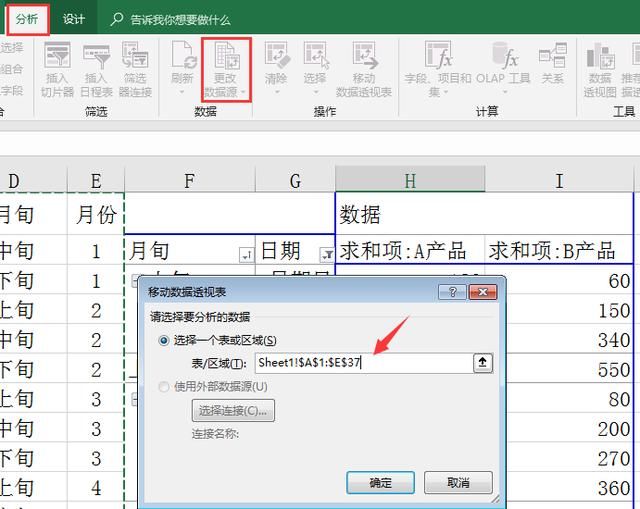This screenshot has height=509, width=640.
Task: Click the 求和项:A产品 cell
Action: pyautogui.click(x=410, y=250)
